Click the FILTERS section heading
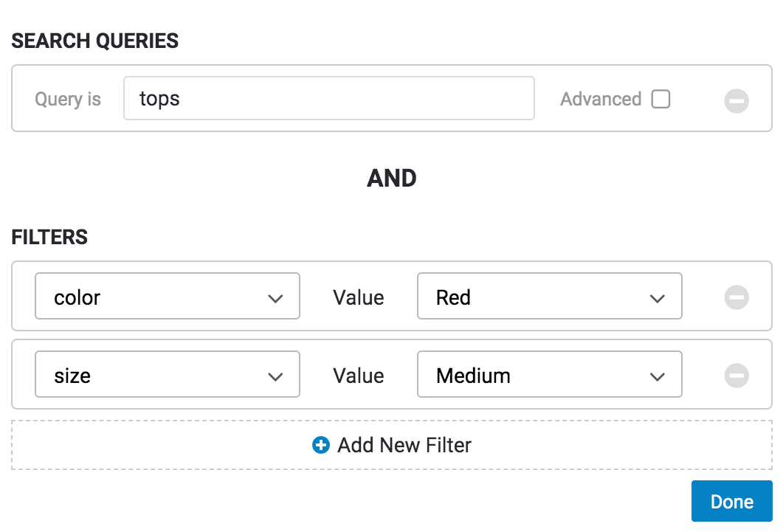The image size is (783, 532). (49, 237)
